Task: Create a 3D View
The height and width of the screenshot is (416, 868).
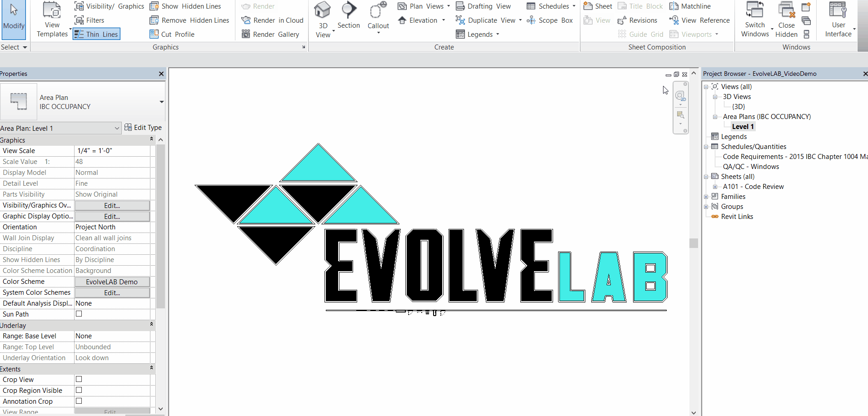Action: (x=323, y=20)
